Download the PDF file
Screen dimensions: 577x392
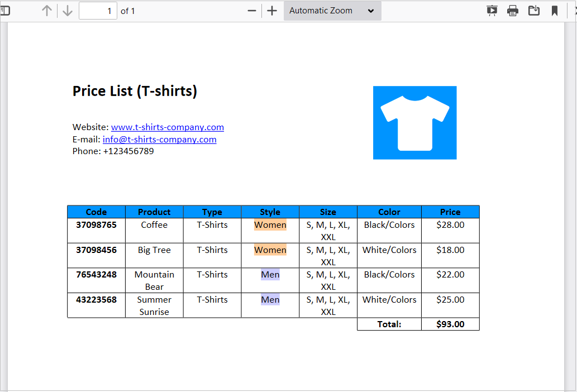click(x=534, y=11)
